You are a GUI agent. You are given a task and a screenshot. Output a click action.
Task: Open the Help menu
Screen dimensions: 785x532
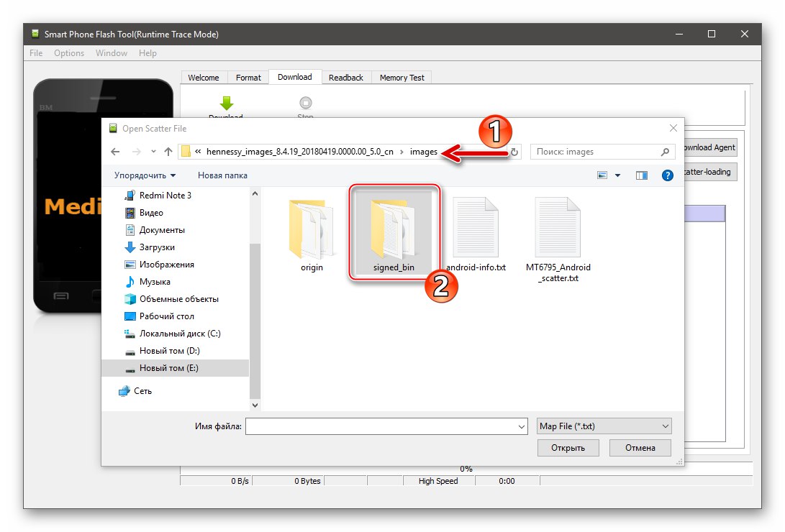[148, 53]
